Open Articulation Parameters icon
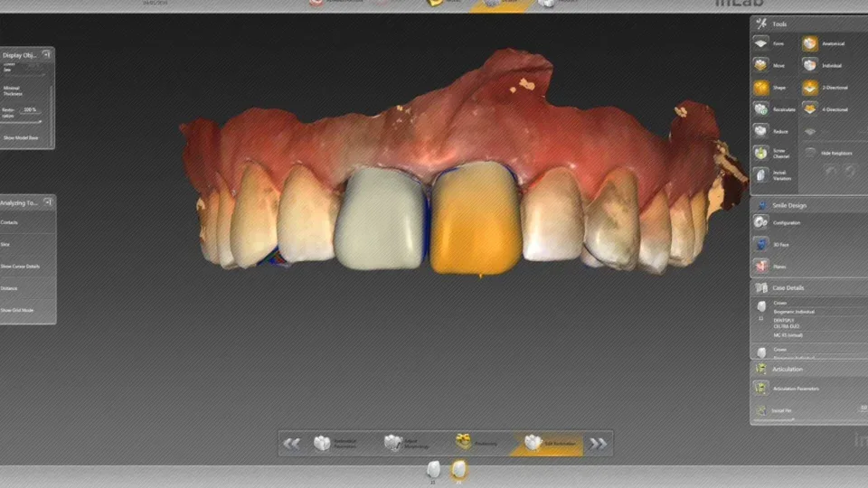Viewport: 868px width, 488px height. (760, 389)
